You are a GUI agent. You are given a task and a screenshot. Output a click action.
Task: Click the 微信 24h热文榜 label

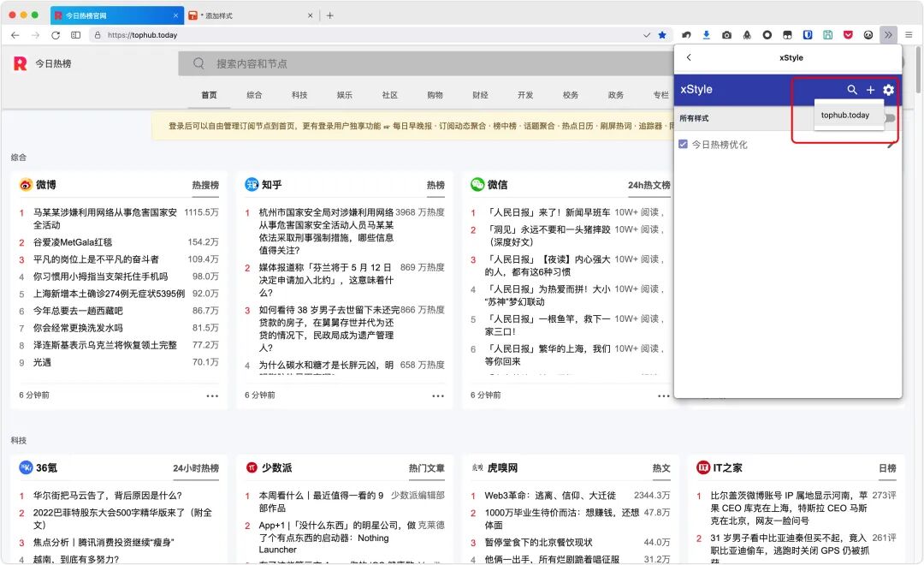click(649, 185)
